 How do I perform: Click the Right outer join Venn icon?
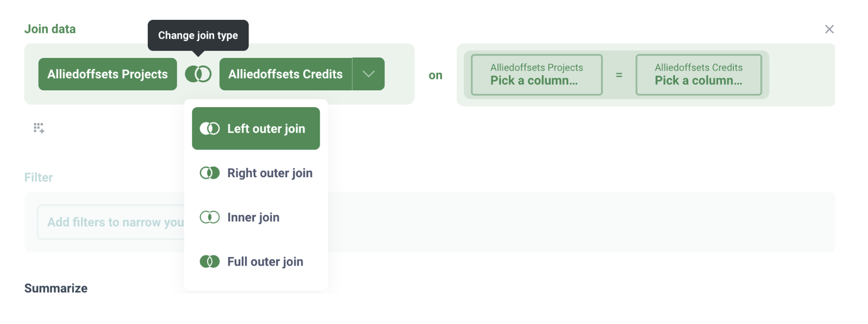(x=209, y=173)
